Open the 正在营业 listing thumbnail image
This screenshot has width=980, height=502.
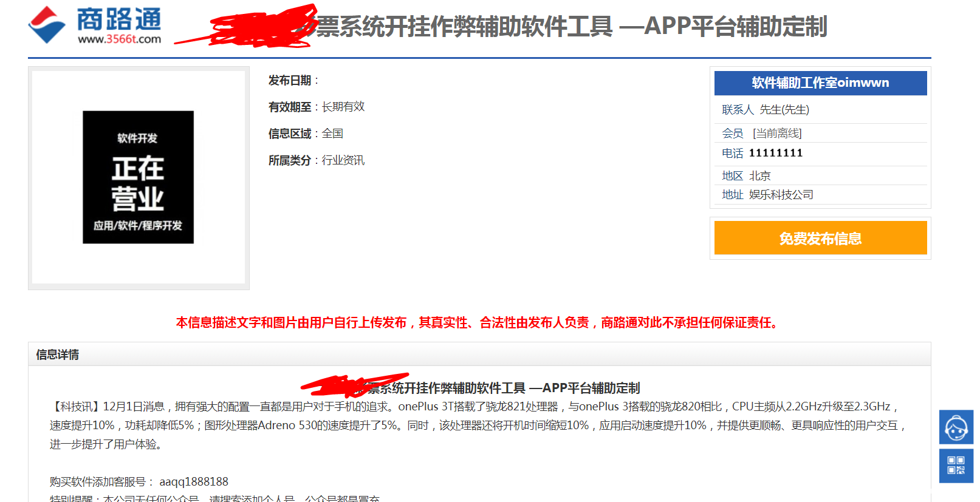tap(138, 177)
